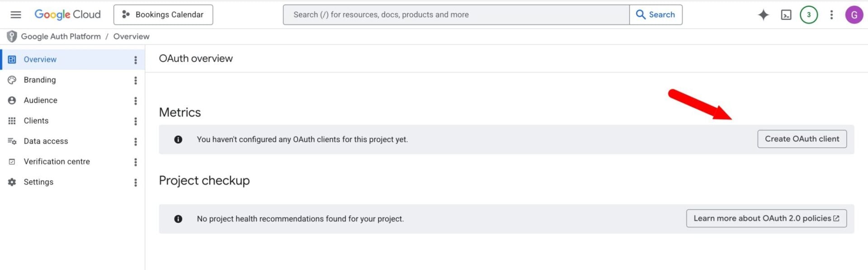Focus the resource search field
This screenshot has width=868, height=270.
(456, 14)
